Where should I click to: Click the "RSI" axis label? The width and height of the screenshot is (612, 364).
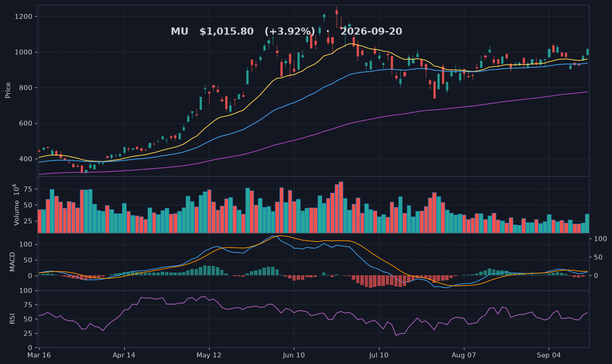tap(13, 319)
